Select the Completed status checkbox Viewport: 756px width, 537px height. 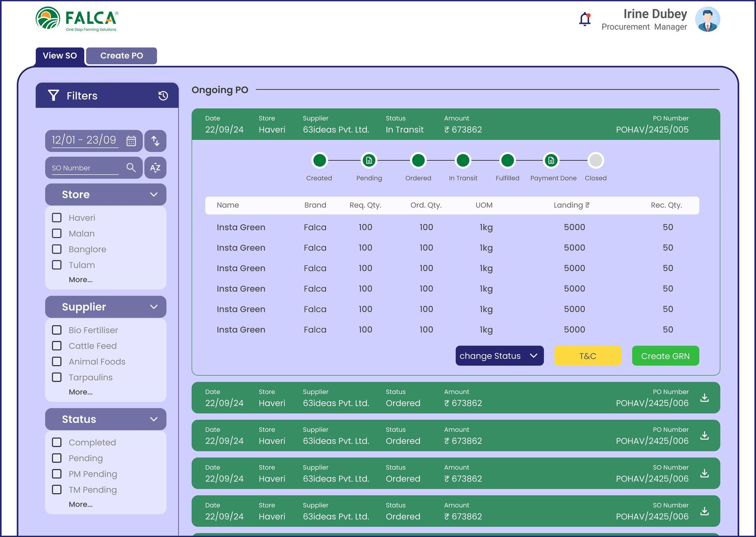click(x=57, y=442)
